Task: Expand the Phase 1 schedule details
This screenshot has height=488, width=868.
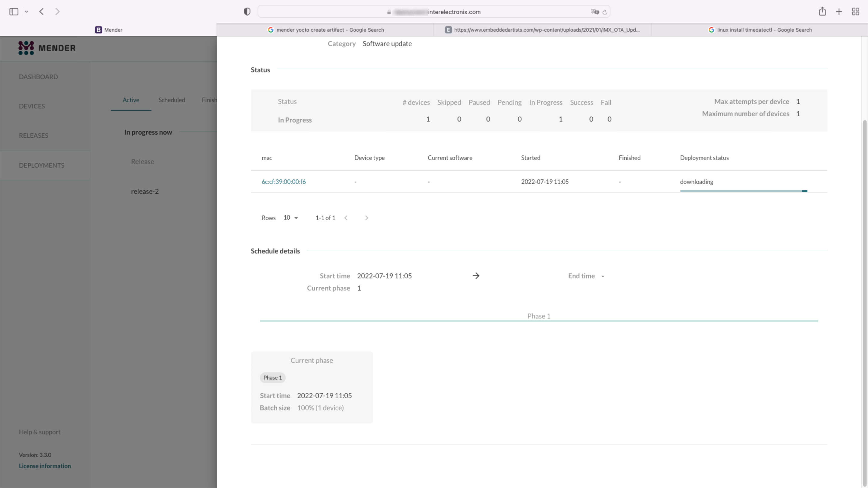Action: [x=538, y=316]
